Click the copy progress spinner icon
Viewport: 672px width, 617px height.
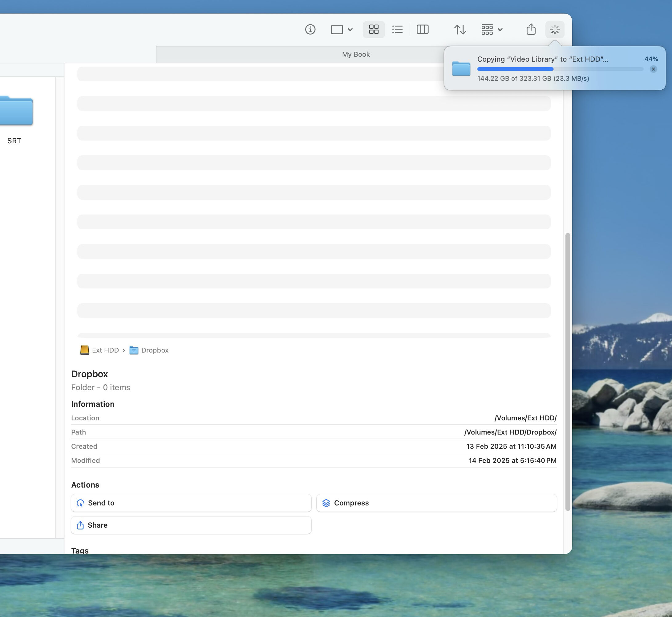[555, 29]
